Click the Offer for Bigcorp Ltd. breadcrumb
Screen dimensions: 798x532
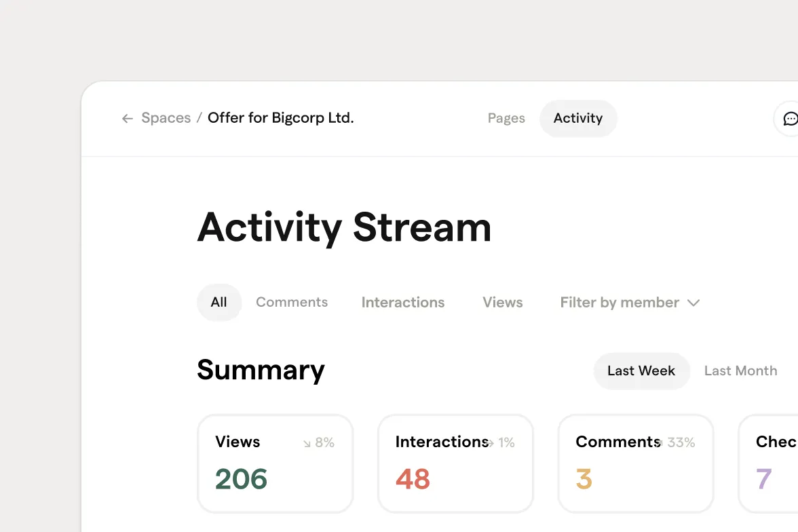[281, 118]
